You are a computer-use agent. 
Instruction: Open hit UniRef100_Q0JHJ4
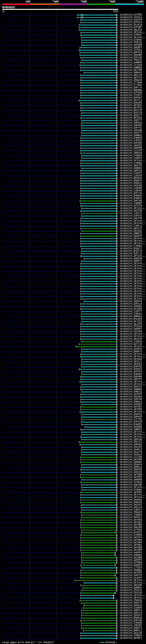tap(131, 25)
